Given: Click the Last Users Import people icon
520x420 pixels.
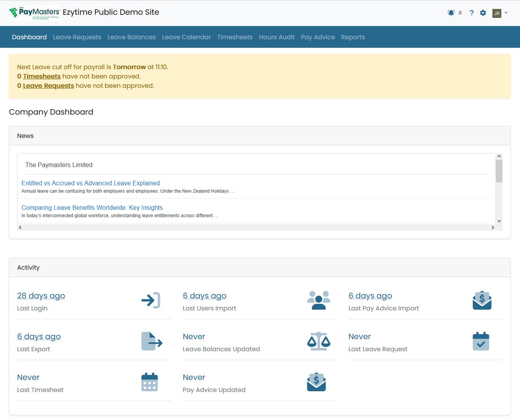Looking at the screenshot, I should click(319, 300).
